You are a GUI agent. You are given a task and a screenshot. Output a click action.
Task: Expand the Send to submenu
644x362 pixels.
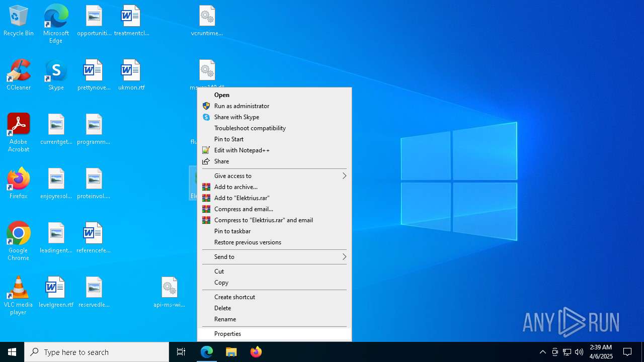[274, 257]
